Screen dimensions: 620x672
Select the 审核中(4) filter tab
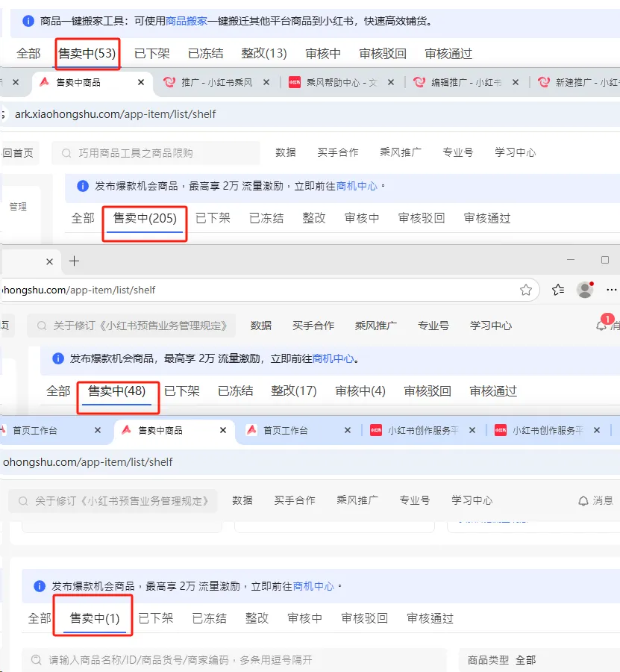click(360, 391)
